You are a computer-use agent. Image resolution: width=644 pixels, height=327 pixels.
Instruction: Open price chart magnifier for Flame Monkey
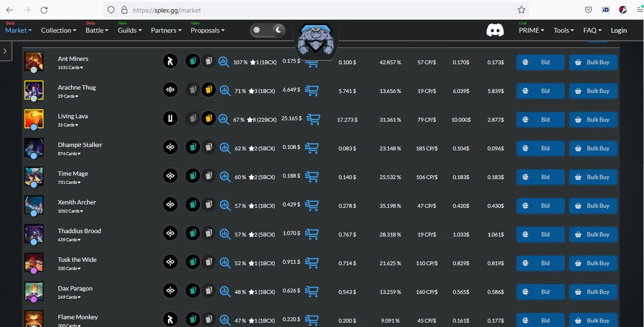point(224,320)
